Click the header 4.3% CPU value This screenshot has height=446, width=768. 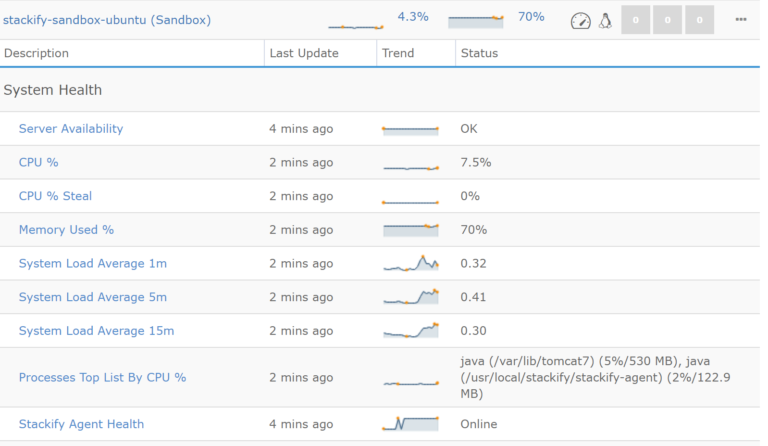(413, 17)
